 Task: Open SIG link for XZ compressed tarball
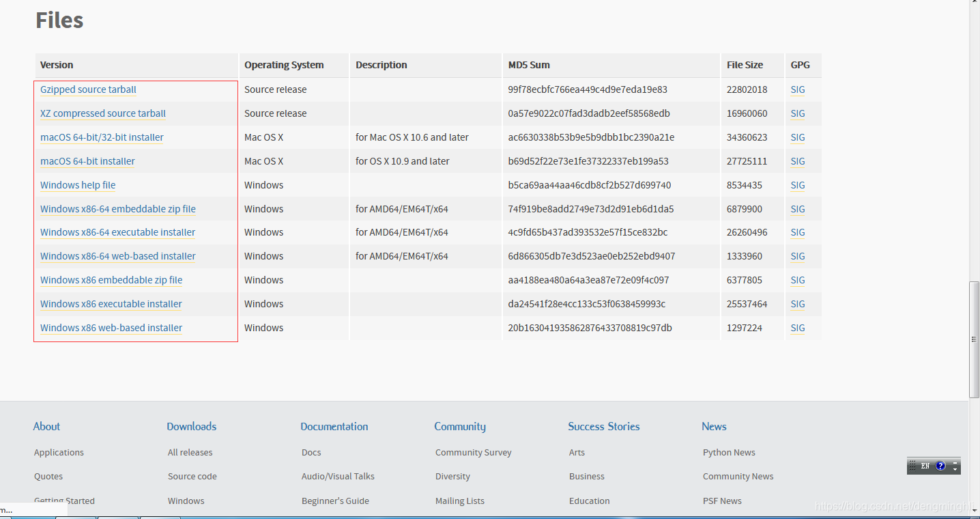pos(798,113)
